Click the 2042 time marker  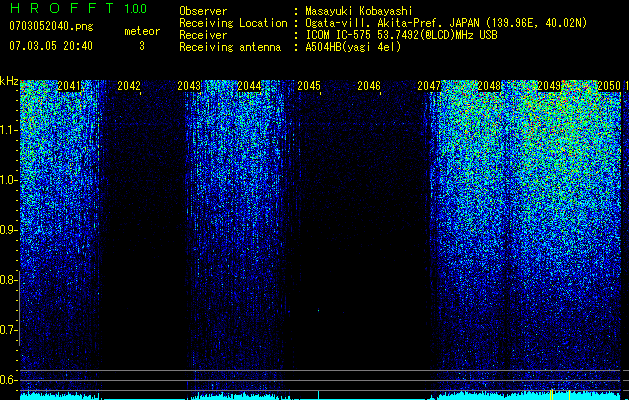[129, 86]
